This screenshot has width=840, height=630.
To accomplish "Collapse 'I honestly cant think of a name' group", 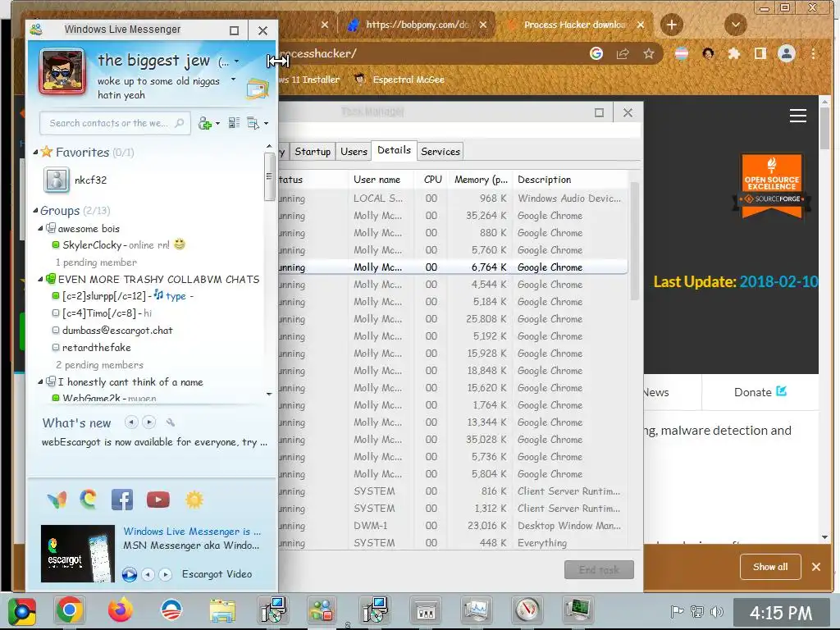I will tap(40, 382).
